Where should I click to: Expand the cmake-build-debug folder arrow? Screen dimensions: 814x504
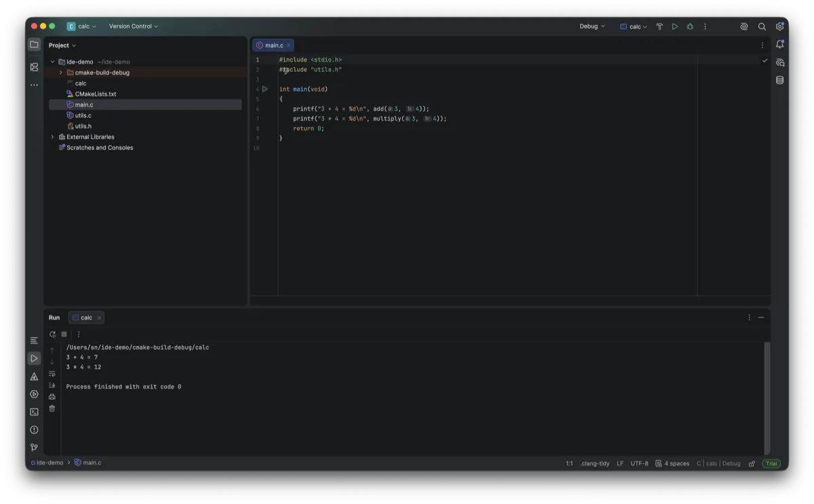(61, 73)
